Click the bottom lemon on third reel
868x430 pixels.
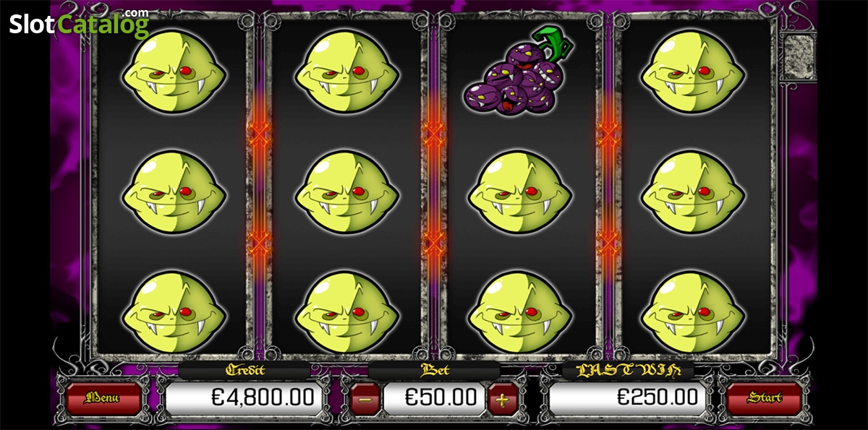(519, 311)
